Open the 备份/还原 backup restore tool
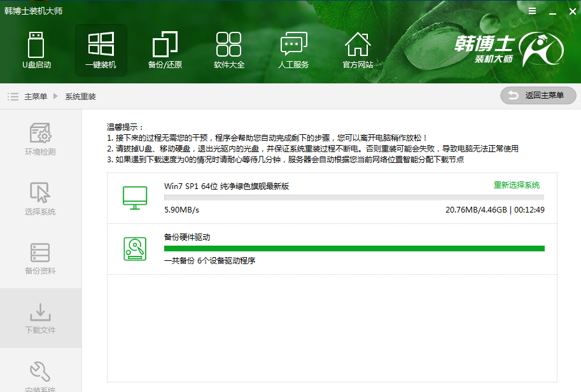Screen dimensions: 581x392 [x=165, y=50]
